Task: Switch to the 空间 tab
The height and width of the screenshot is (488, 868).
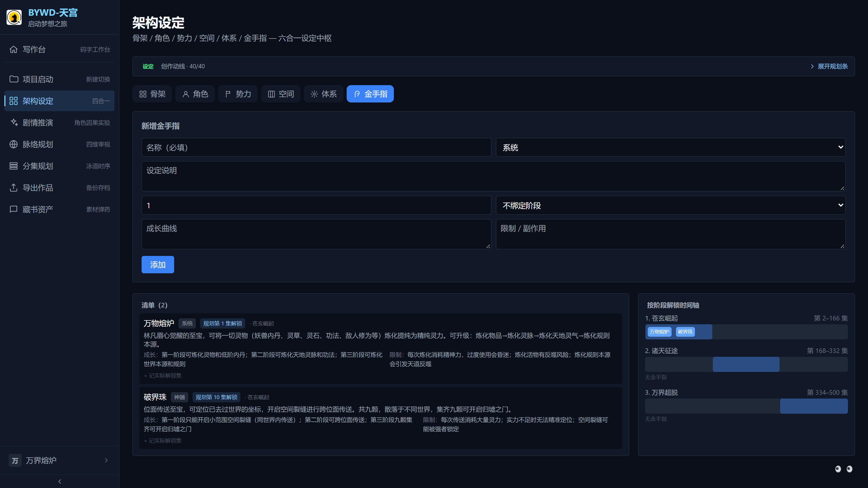Action: click(x=281, y=94)
